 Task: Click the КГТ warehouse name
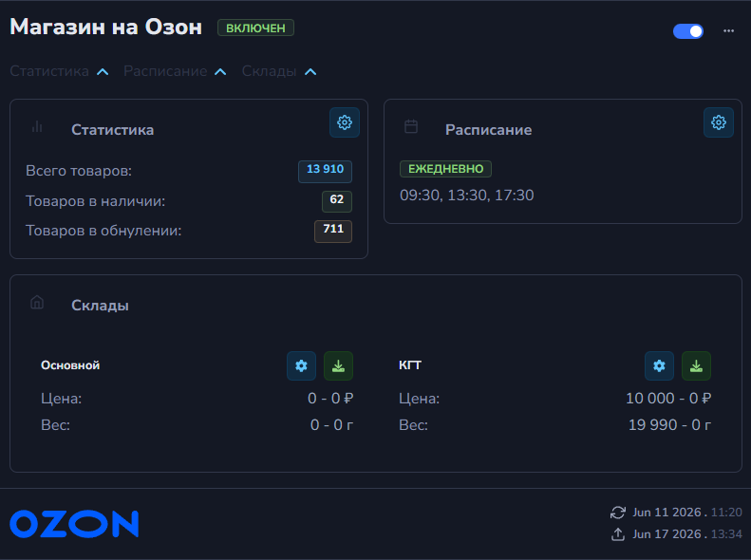(x=410, y=365)
